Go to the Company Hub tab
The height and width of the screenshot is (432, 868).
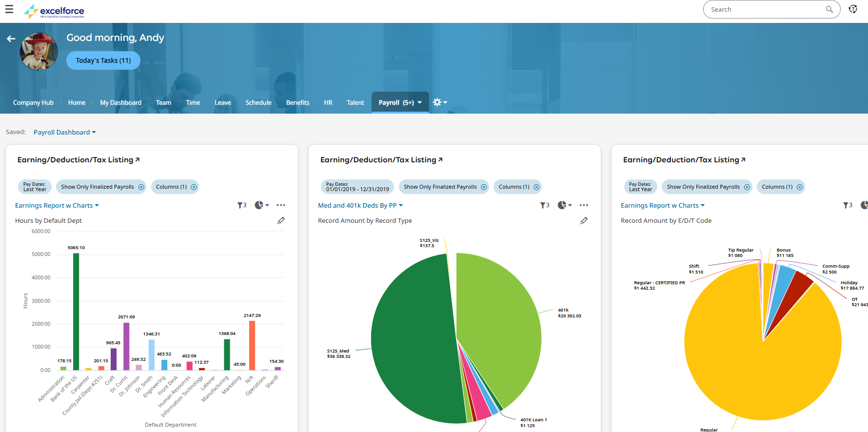[x=33, y=102]
